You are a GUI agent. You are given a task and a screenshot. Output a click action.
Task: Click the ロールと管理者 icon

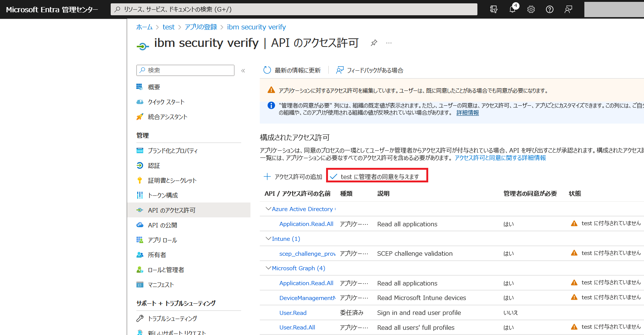pyautogui.click(x=140, y=269)
